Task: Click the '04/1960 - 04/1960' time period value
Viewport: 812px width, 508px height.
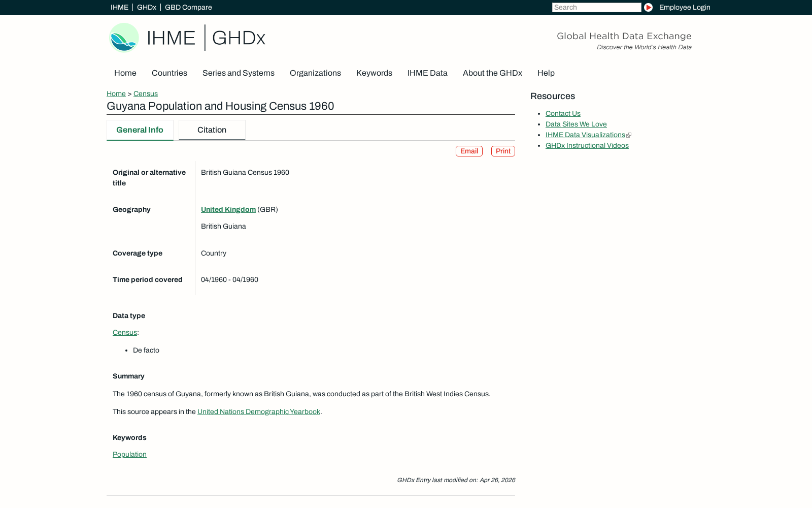Action: click(x=229, y=279)
